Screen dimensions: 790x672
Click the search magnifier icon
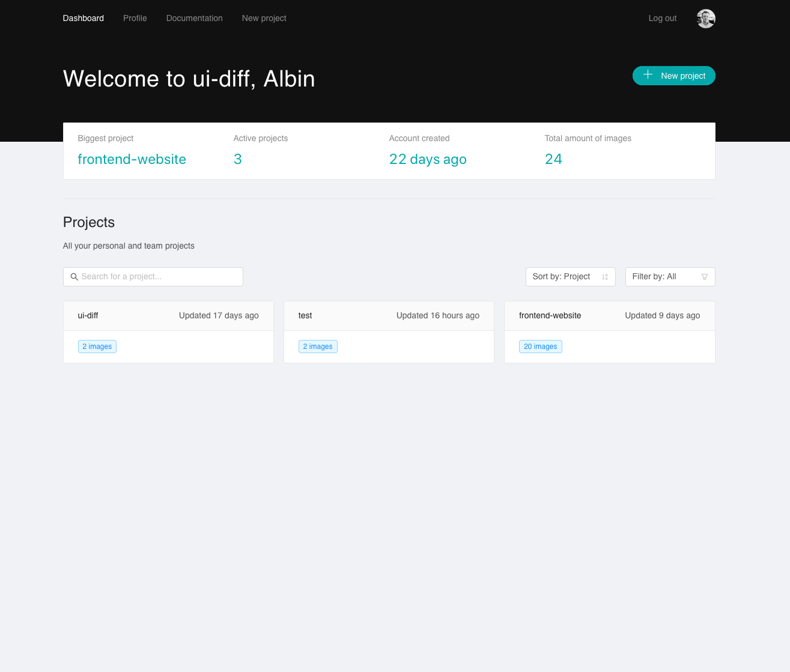(74, 277)
